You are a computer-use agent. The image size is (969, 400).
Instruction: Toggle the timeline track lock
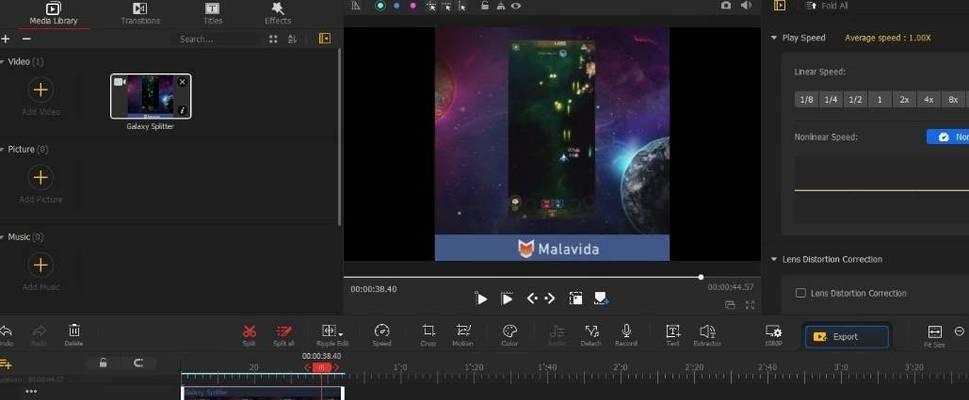point(103,364)
